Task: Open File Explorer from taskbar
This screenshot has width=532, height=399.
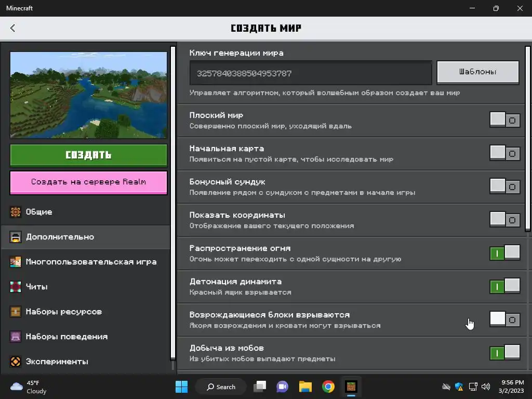Action: tap(305, 387)
